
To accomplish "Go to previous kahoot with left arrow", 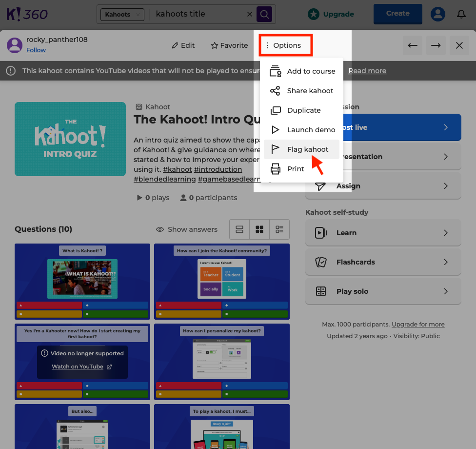I will 412,45.
